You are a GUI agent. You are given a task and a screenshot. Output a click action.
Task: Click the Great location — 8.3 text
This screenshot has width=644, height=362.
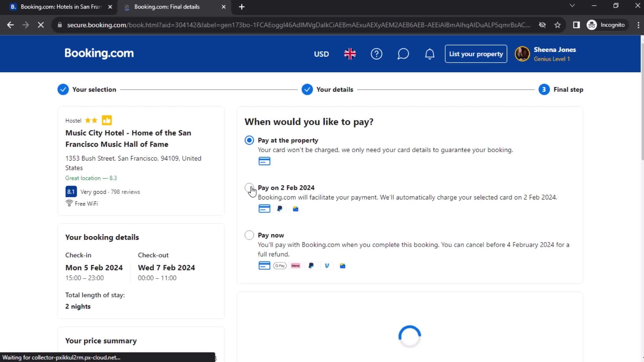pos(91,178)
